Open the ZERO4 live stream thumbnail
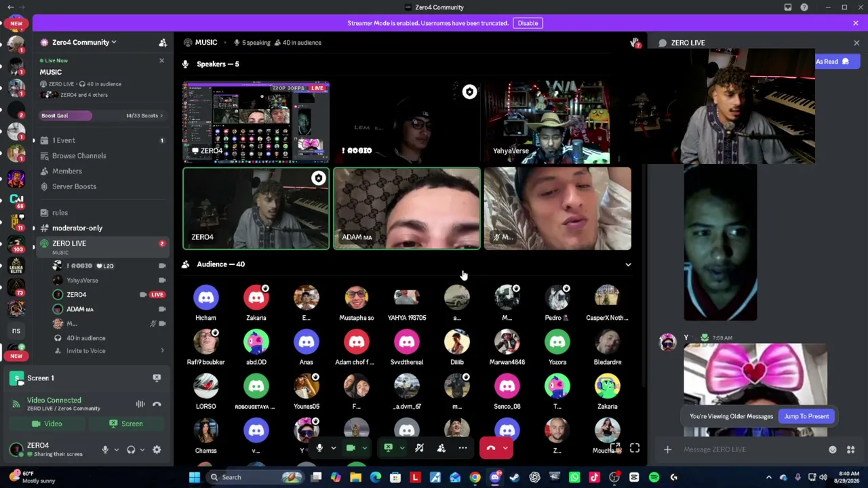This screenshot has width=868, height=488. click(x=256, y=123)
